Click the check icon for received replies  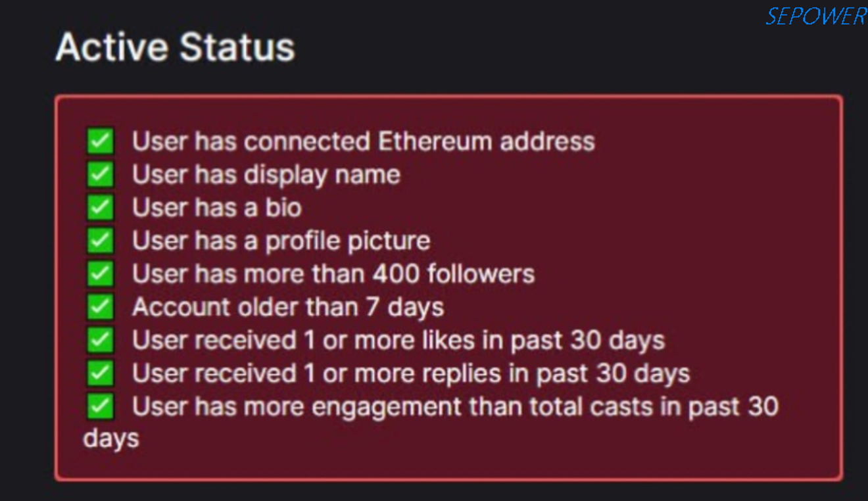click(100, 373)
